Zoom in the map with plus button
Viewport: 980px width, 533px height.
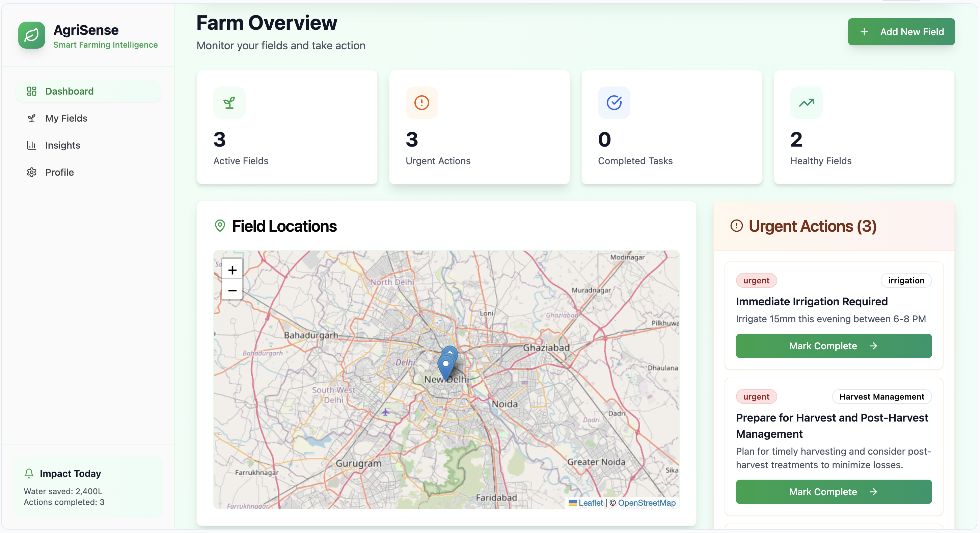pos(232,270)
